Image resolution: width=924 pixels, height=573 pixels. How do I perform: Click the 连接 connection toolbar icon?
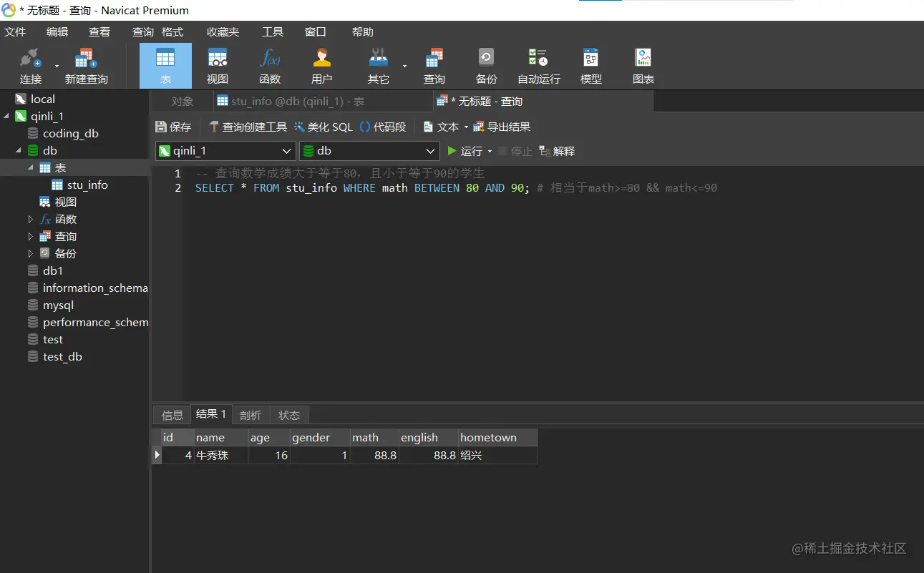[31, 66]
